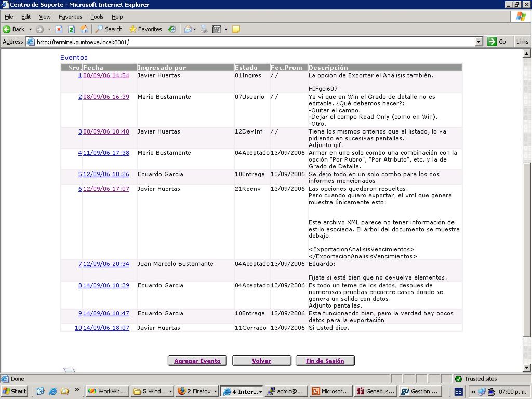Open the Favorites panel from the toolbar
This screenshot has height=399, width=532.
[145, 29]
